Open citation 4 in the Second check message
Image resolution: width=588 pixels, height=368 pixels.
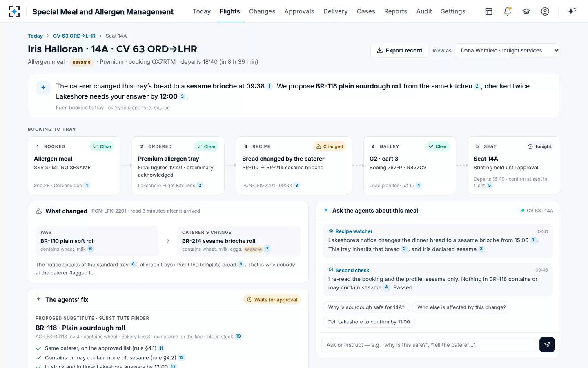(x=386, y=287)
